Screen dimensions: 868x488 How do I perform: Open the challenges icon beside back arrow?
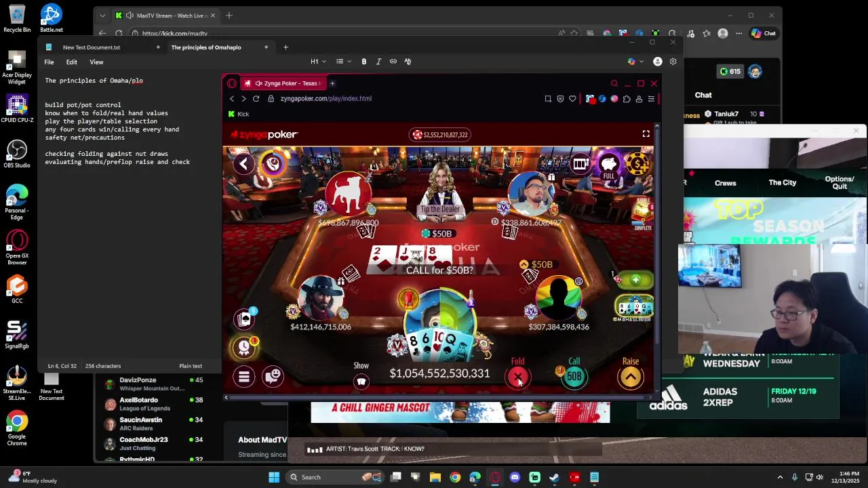pos(273,163)
